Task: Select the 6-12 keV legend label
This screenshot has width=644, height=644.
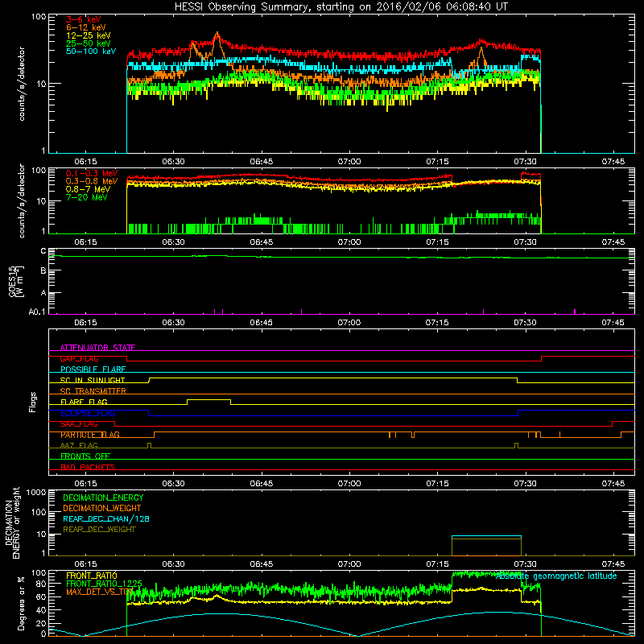Action: click(86, 27)
